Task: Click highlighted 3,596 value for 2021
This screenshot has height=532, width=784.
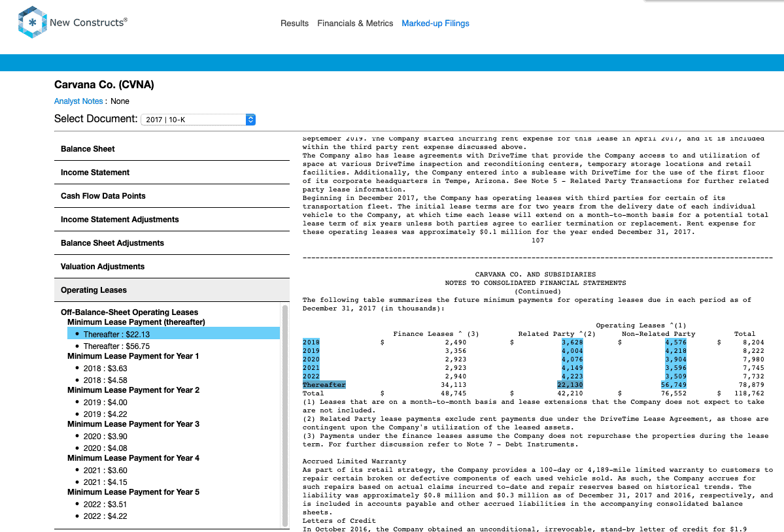Action: pyautogui.click(x=676, y=368)
